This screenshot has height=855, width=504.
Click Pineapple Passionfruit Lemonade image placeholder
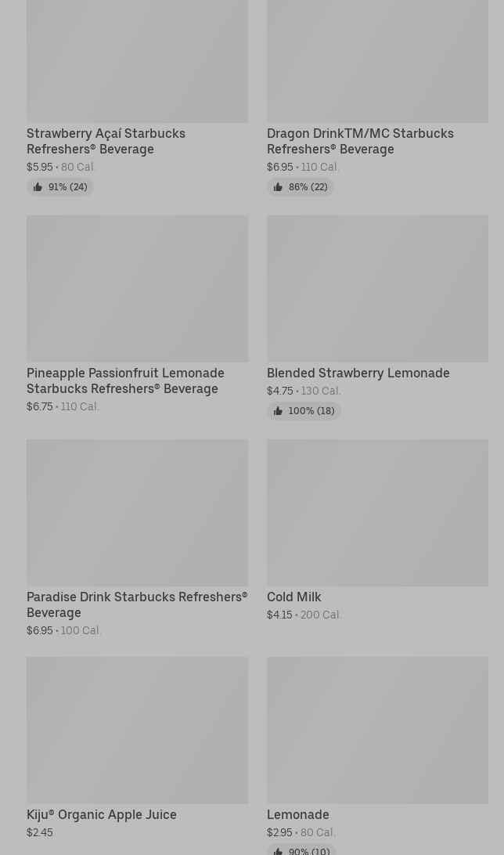click(x=137, y=288)
